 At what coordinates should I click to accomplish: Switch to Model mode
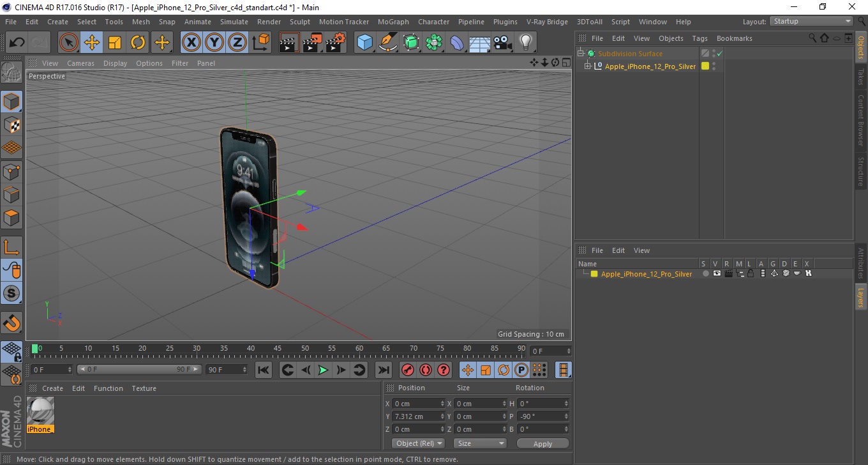coord(12,102)
